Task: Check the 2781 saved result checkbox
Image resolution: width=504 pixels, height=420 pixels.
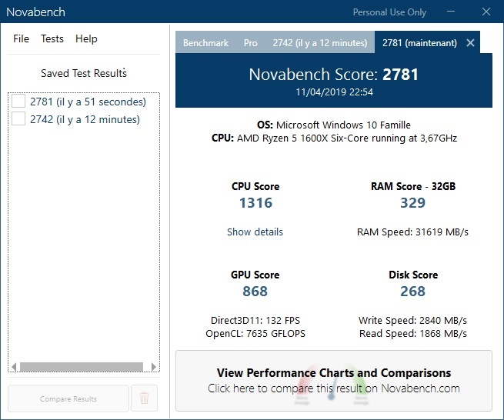Action: (x=19, y=102)
